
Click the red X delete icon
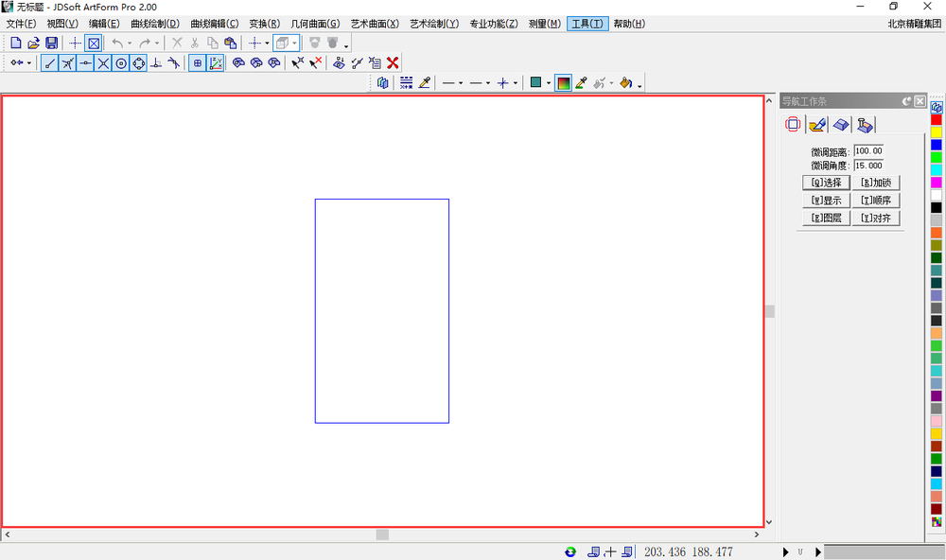393,62
